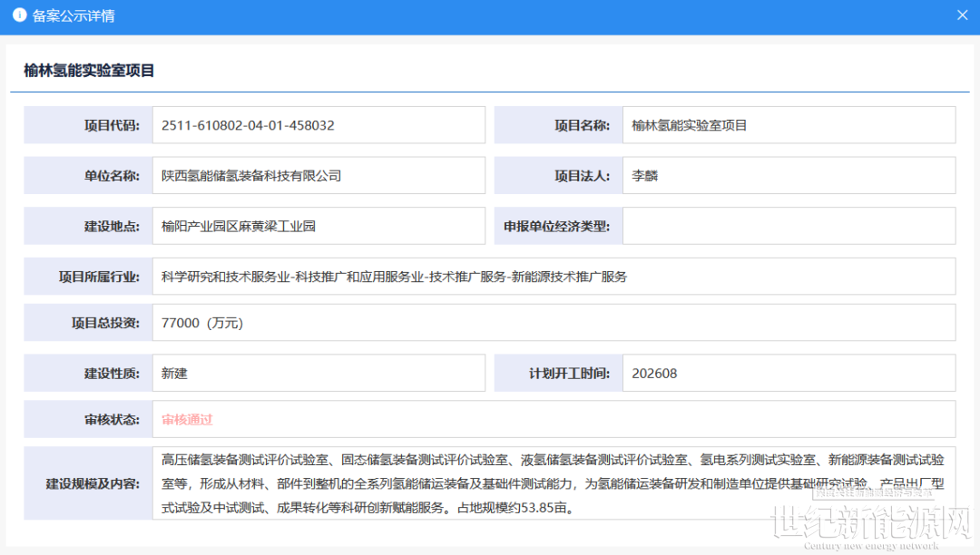Screen dimensions: 980x555
Task: Click the 项目代码 value field
Action: pyautogui.click(x=318, y=125)
